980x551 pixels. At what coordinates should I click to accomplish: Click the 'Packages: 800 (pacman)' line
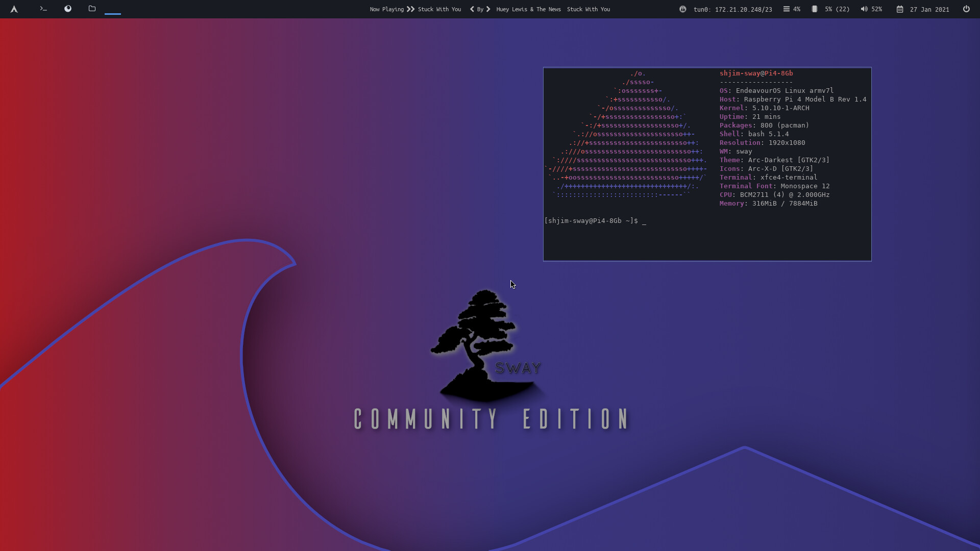(764, 126)
